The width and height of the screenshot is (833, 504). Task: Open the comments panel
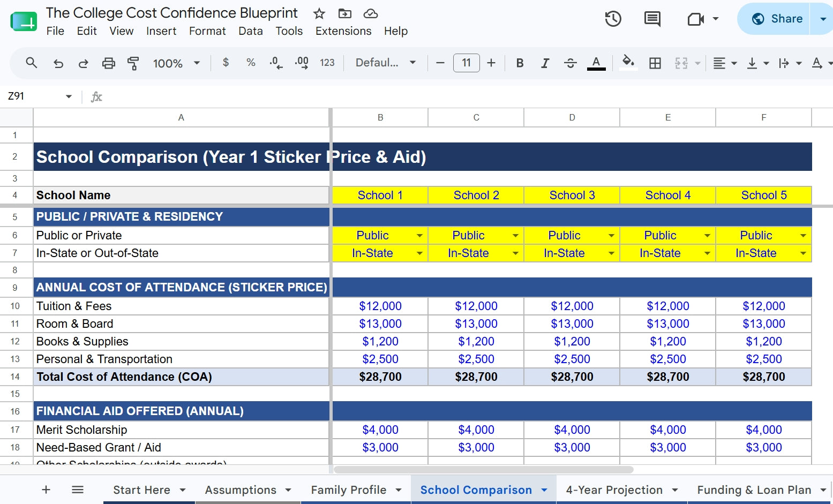click(652, 19)
